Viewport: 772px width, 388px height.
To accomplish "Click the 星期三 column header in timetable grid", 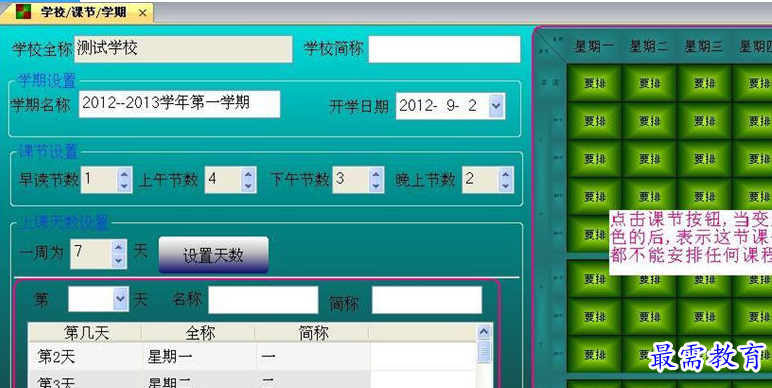I will click(x=704, y=47).
